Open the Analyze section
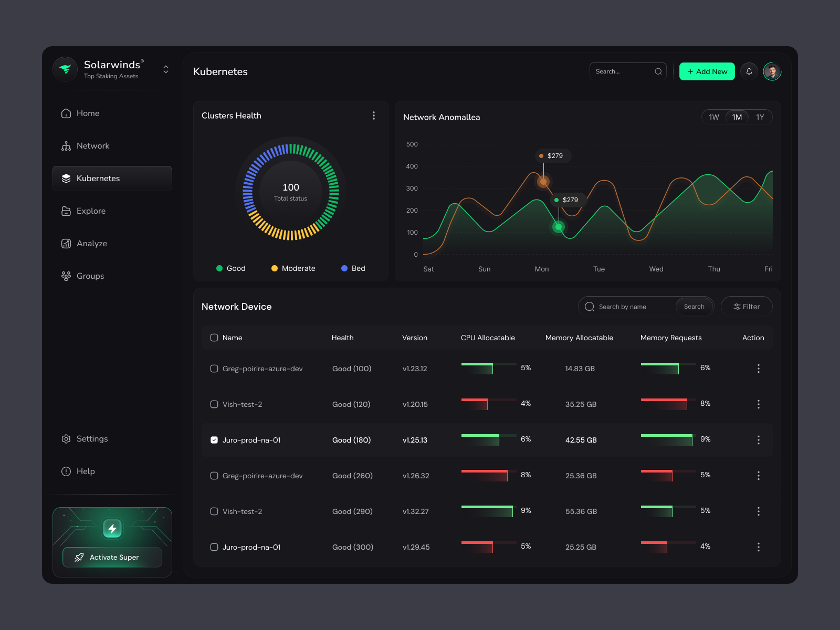The height and width of the screenshot is (630, 840). (x=112, y=244)
